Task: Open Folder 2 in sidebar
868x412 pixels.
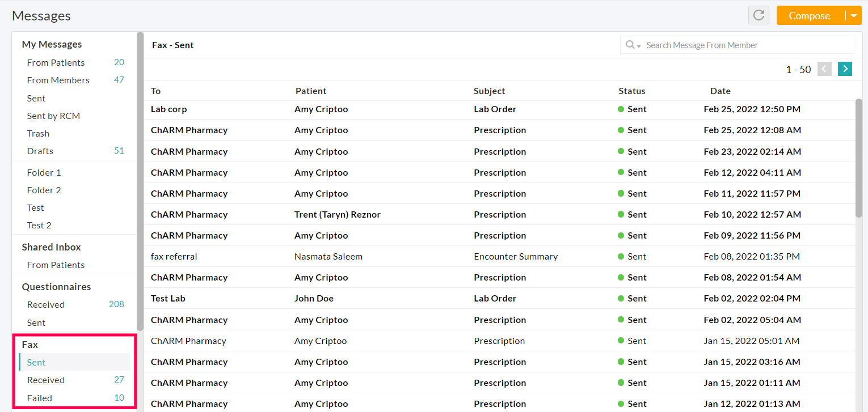Action: 44,190
